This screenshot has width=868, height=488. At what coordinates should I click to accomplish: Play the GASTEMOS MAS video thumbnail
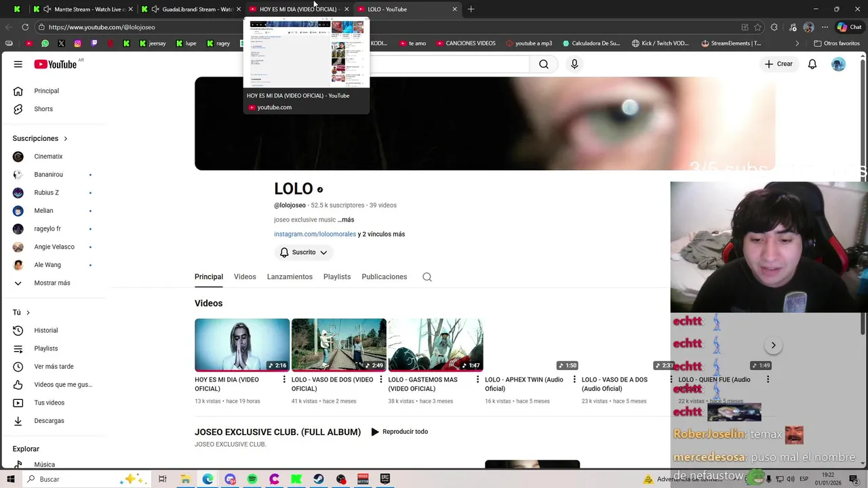point(435,345)
